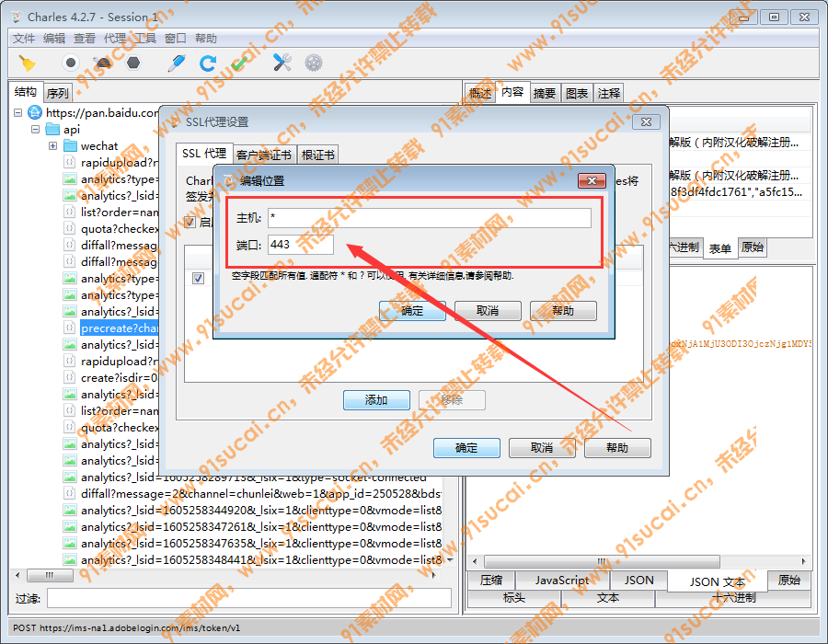Click the structure tree horizontal scrollbar thumb

point(50,575)
